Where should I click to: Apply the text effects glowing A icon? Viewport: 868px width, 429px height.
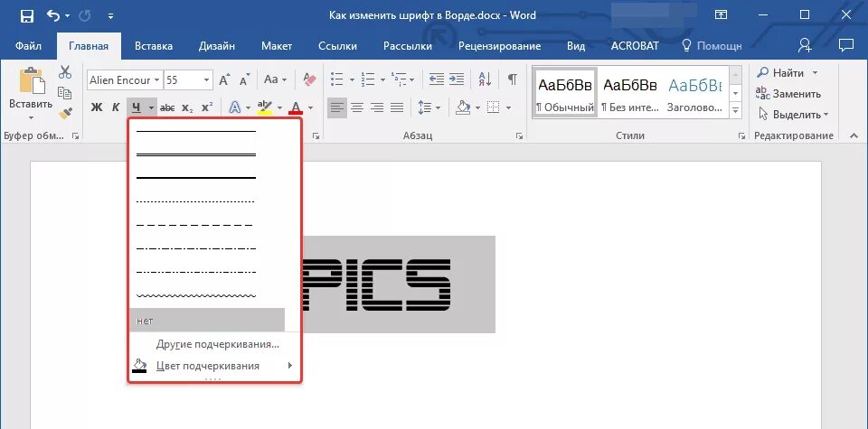[x=235, y=107]
